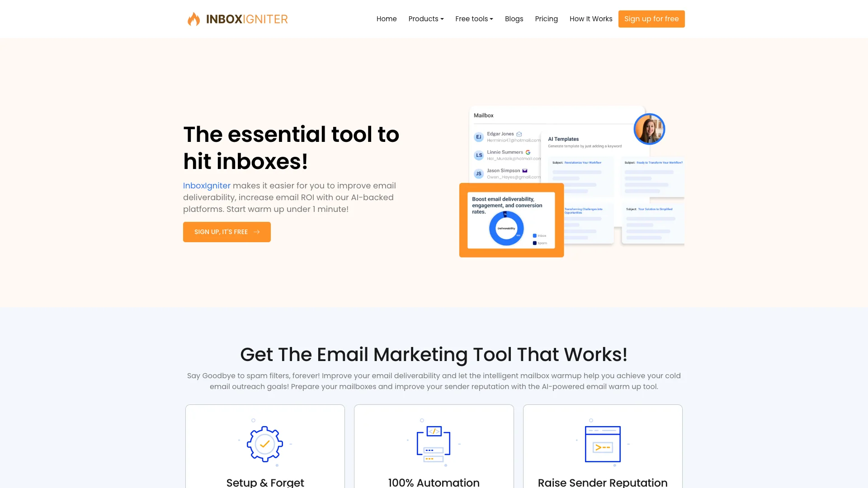This screenshot has width=868, height=488.
Task: Click the InboxIgniter flame logo icon
Action: (193, 19)
